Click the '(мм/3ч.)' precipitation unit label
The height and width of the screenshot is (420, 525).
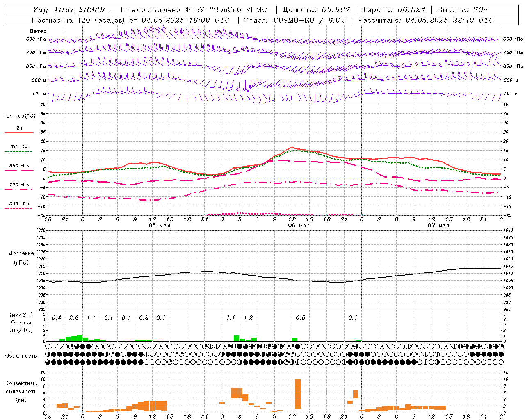(x=21, y=315)
